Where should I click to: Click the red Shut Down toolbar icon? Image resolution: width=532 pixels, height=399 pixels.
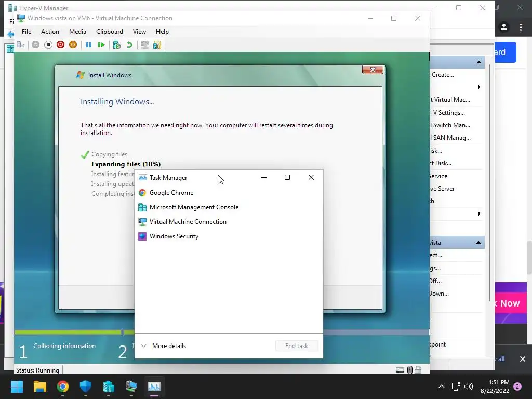point(60,45)
